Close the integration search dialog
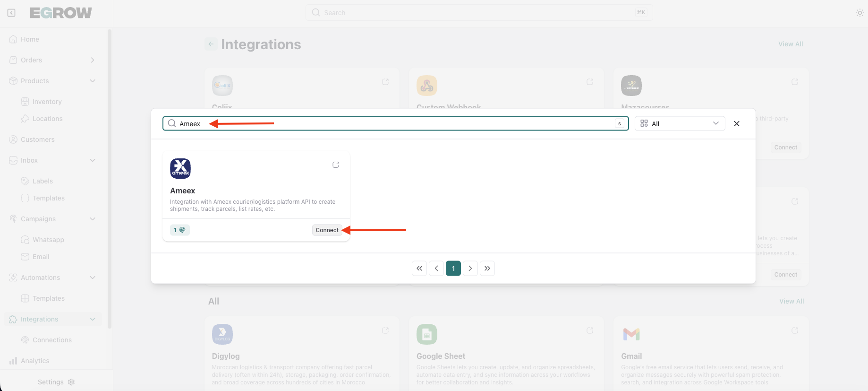This screenshot has height=391, width=868. [737, 123]
